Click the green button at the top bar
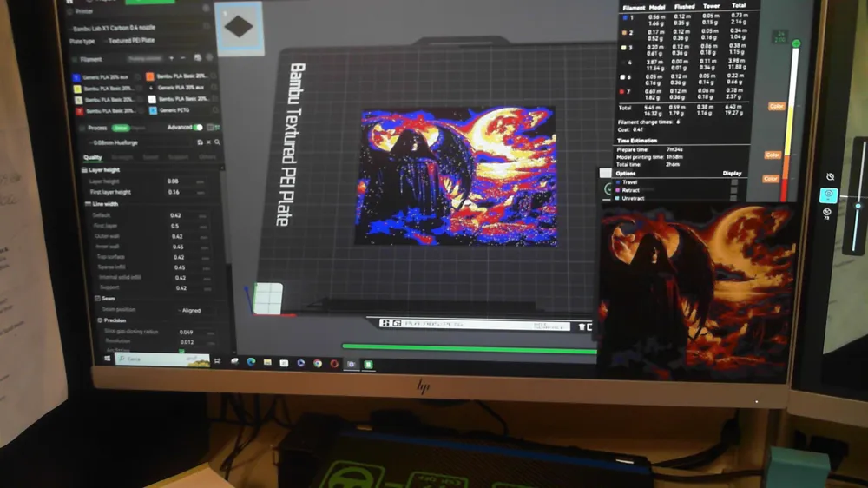 tap(150, 2)
